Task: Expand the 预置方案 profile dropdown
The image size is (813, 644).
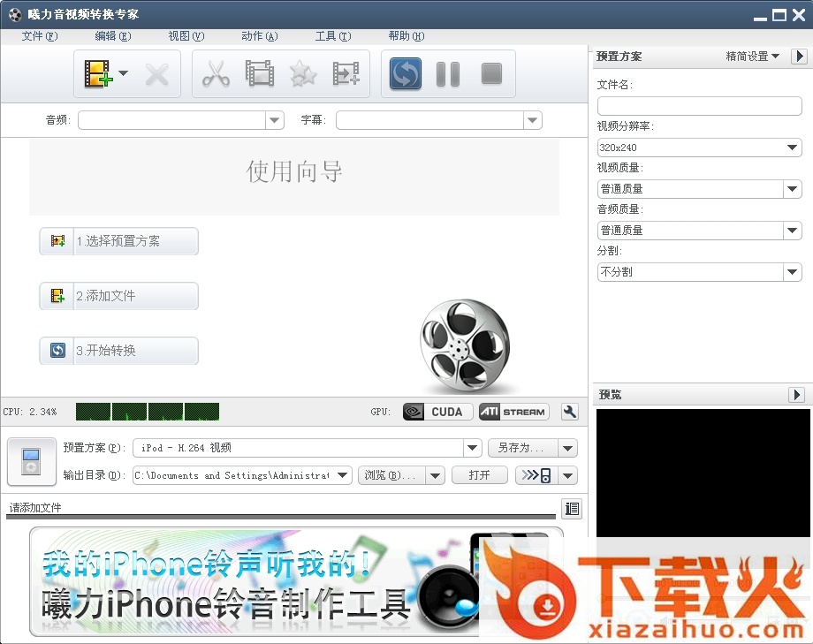Action: point(472,448)
